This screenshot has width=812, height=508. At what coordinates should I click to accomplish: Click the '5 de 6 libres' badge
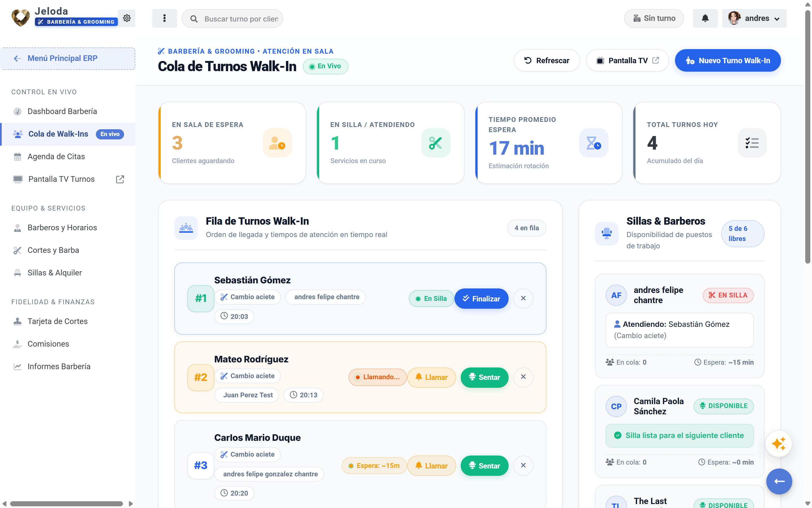[743, 233]
